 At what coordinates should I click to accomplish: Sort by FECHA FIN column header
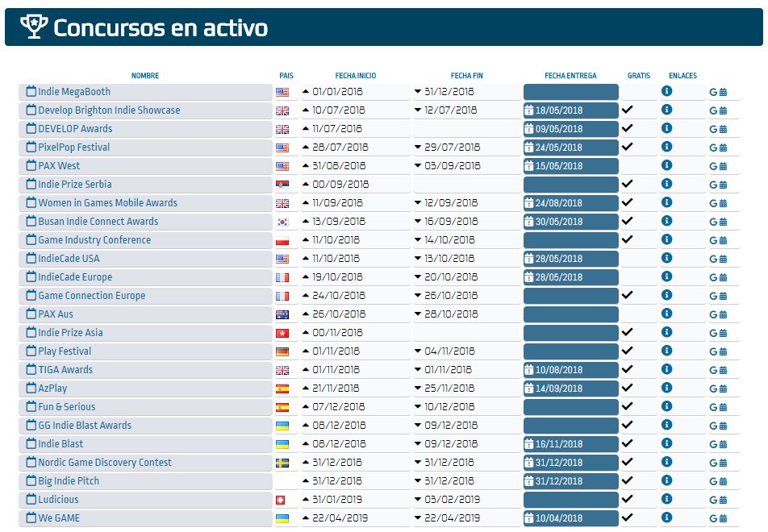[467, 76]
